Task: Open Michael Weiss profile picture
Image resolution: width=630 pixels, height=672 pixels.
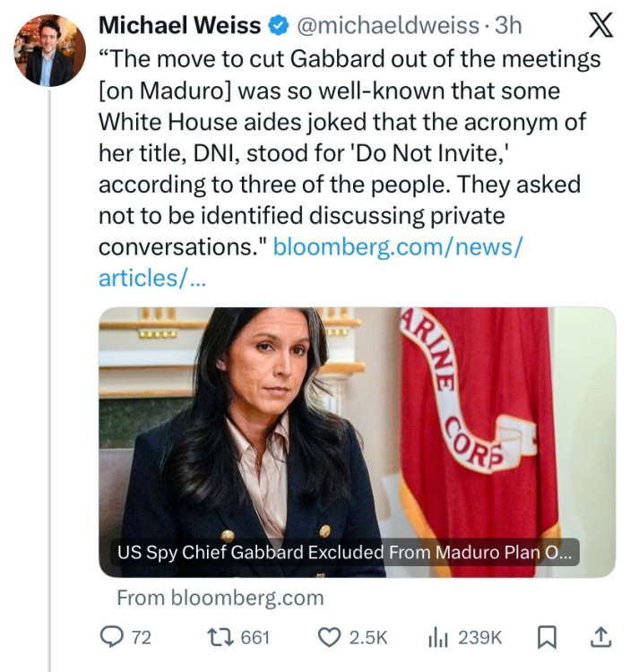Action: point(50,50)
